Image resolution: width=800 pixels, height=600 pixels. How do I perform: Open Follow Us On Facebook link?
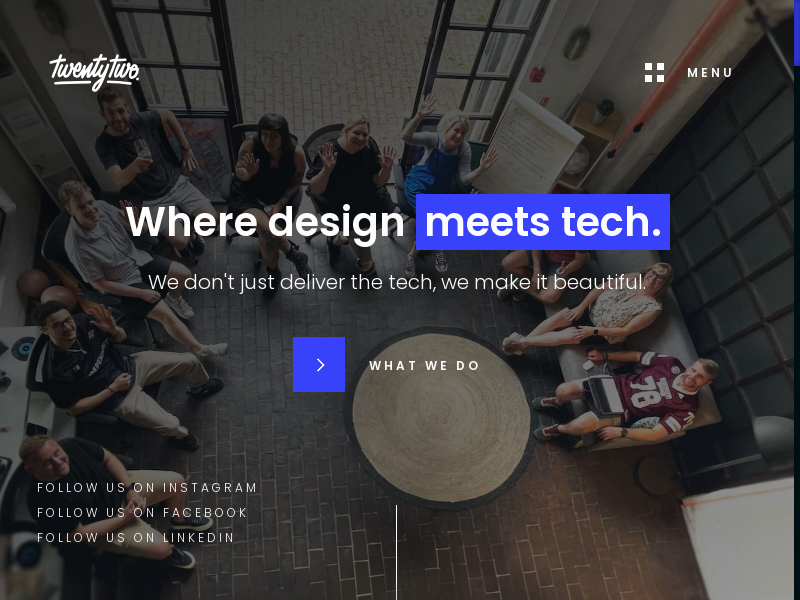tap(142, 512)
